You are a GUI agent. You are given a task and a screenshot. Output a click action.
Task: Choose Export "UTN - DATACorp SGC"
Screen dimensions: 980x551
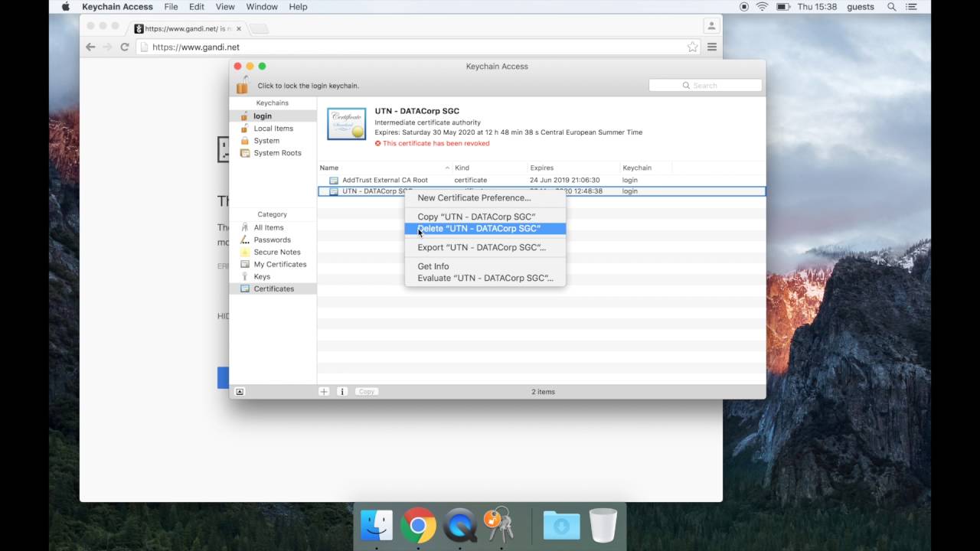(x=485, y=247)
